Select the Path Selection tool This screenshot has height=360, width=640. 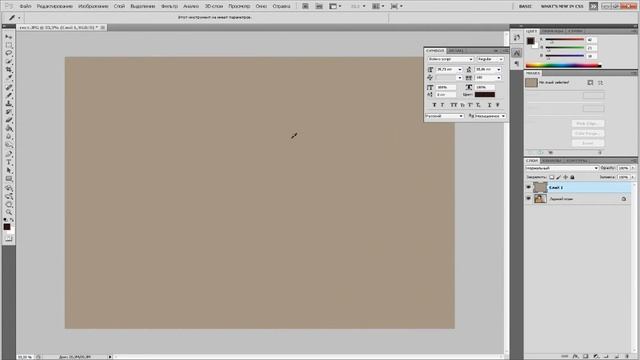click(9, 170)
